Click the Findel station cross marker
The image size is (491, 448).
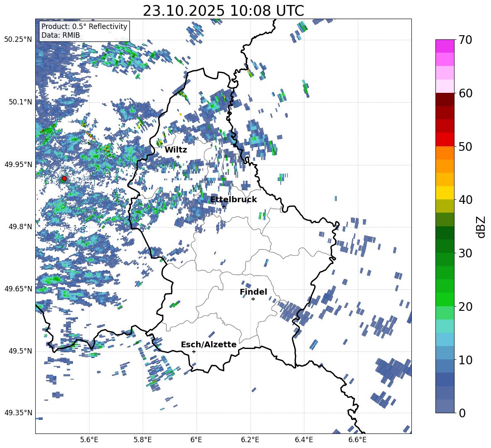(x=253, y=299)
